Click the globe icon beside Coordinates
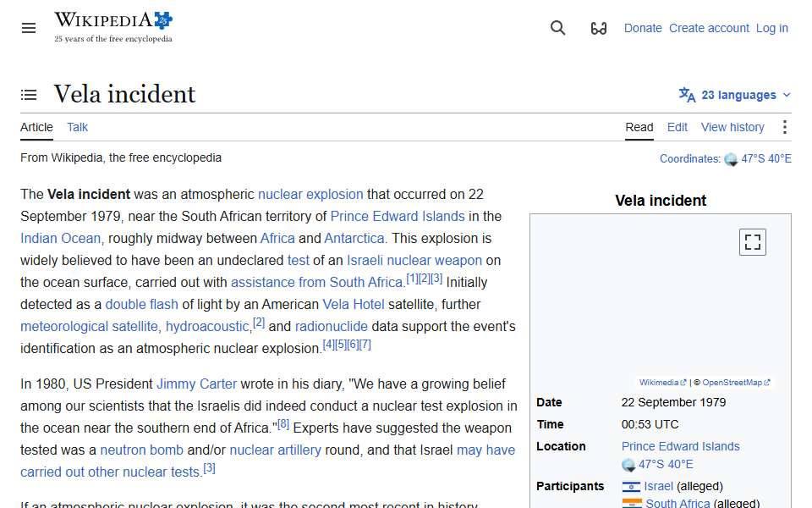The image size is (812, 508). coord(731,159)
